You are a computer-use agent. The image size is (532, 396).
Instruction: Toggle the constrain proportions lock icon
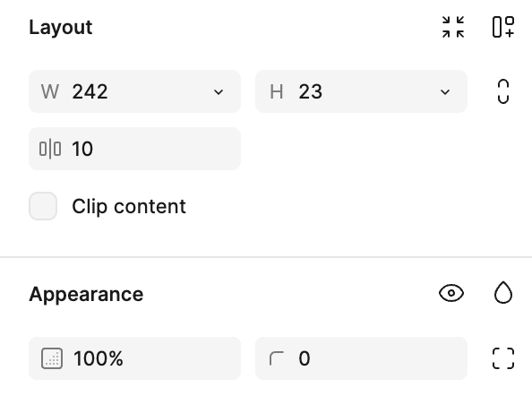pyautogui.click(x=503, y=91)
